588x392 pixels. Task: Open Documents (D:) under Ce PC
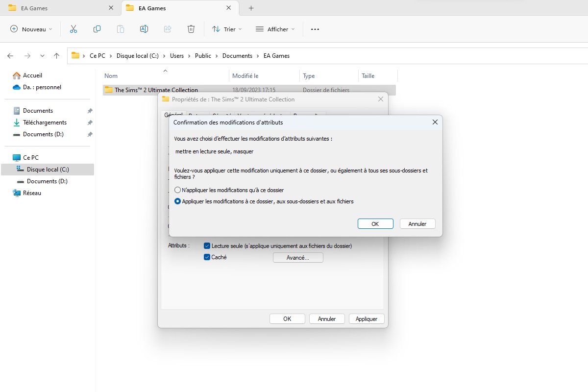tap(47, 181)
